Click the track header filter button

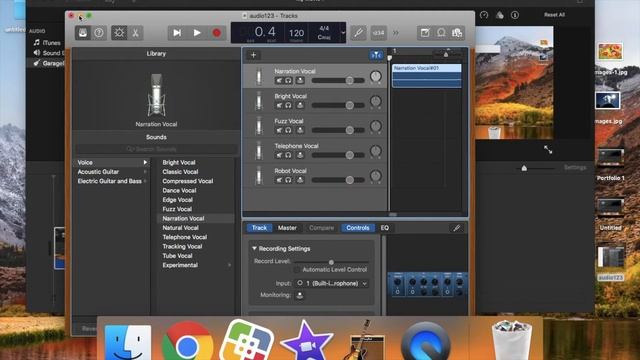coord(376,55)
